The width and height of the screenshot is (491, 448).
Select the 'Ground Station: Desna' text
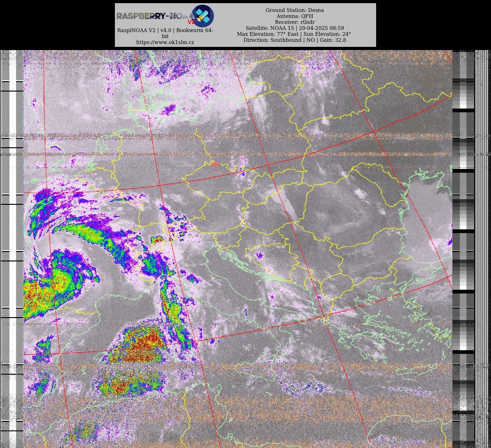(295, 10)
